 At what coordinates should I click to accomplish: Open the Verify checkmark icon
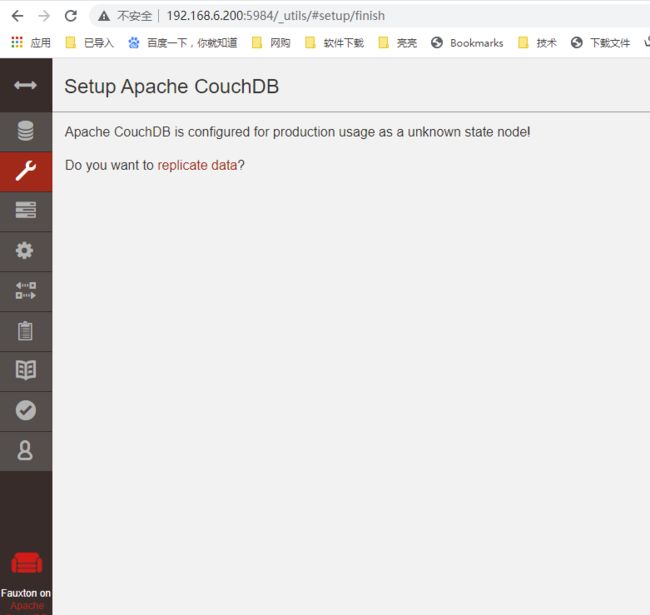(26, 410)
